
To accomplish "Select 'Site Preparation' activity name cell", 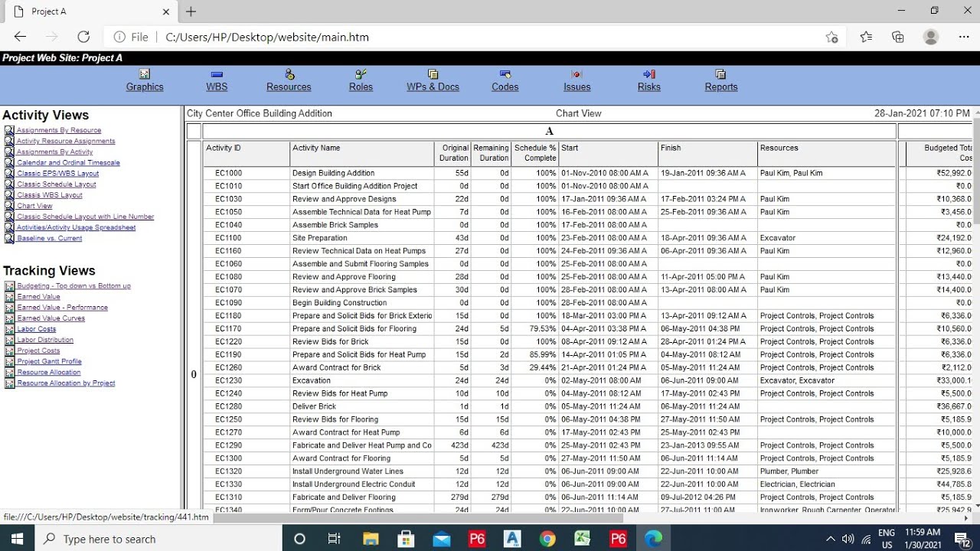I will [x=361, y=238].
